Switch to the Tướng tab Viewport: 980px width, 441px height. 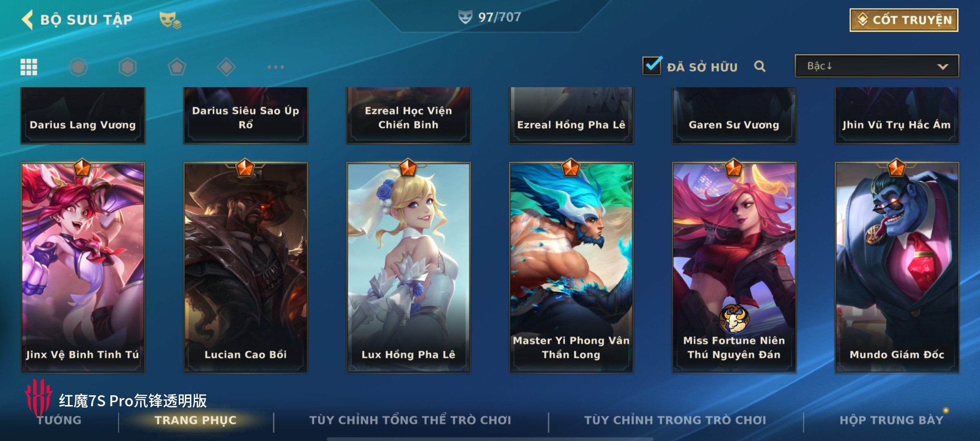59,420
